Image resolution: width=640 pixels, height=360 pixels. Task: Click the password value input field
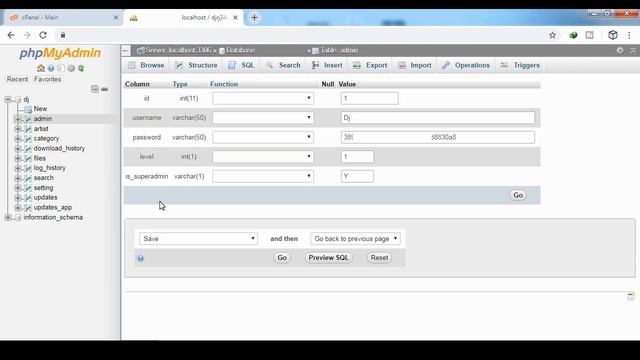[438, 137]
